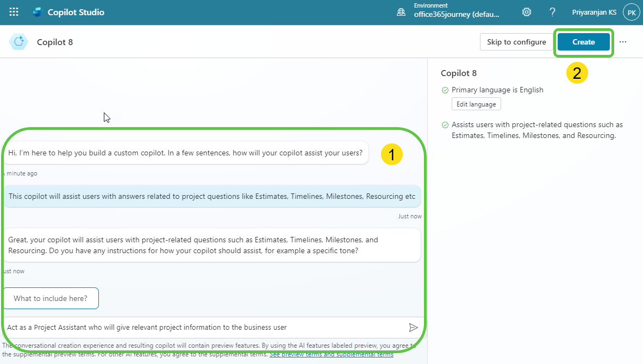The width and height of the screenshot is (643, 364).
Task: Select the 'What to include here?' suggestion
Action: 51,298
